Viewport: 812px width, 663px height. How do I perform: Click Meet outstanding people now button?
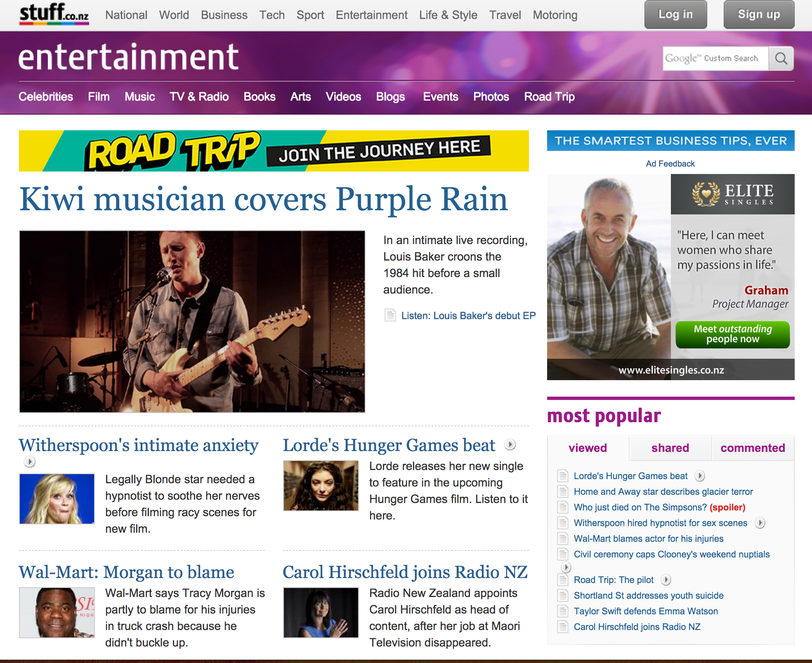coord(733,334)
